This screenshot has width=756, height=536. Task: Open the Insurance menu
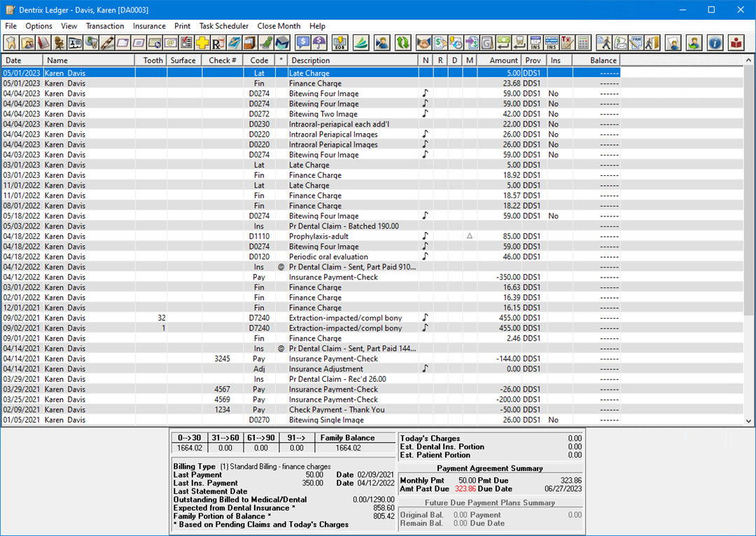pyautogui.click(x=149, y=26)
